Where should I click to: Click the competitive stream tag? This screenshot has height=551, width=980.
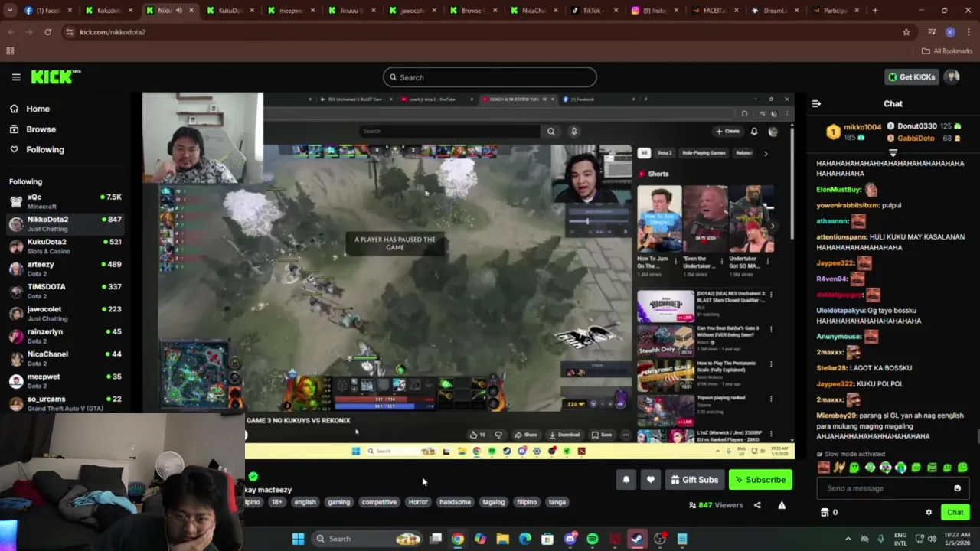[379, 502]
